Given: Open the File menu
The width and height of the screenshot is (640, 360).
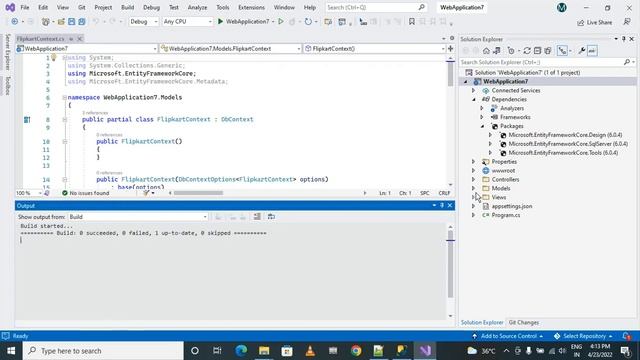Looking at the screenshot, I should point(25,7).
